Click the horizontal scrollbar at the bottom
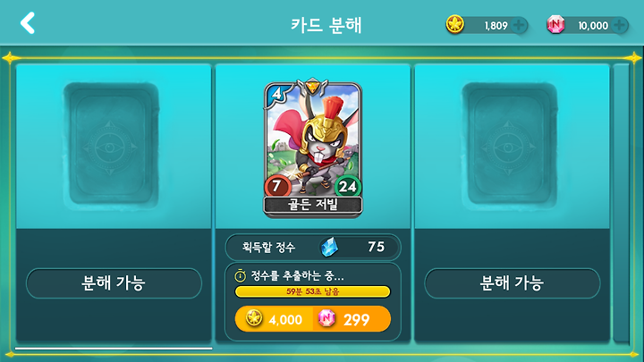 (x=114, y=349)
